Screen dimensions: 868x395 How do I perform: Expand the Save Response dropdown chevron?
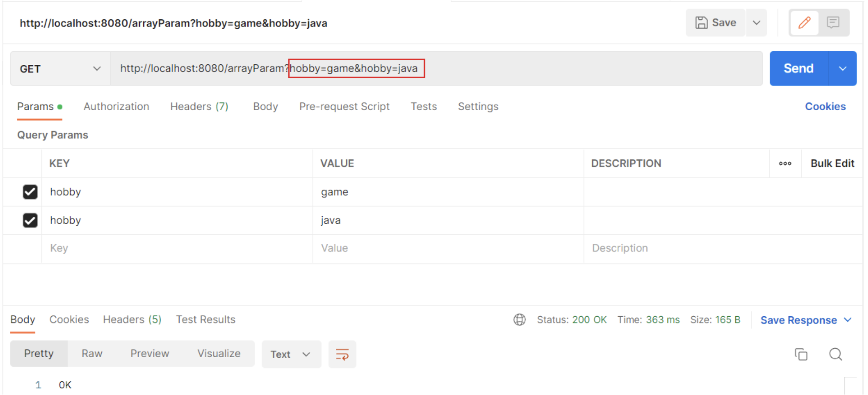click(848, 320)
